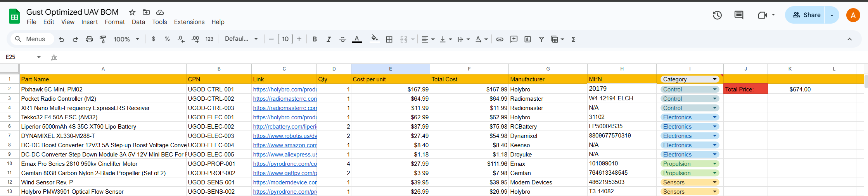Image resolution: width=868 pixels, height=196 pixels.
Task: Open the Extensions menu
Action: 189,22
